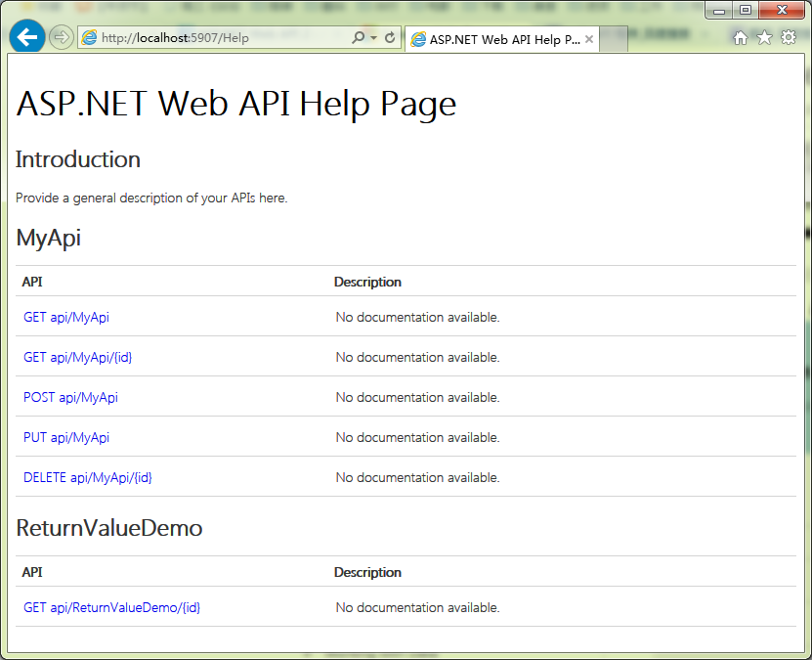Maximize the browser window

[746, 10]
